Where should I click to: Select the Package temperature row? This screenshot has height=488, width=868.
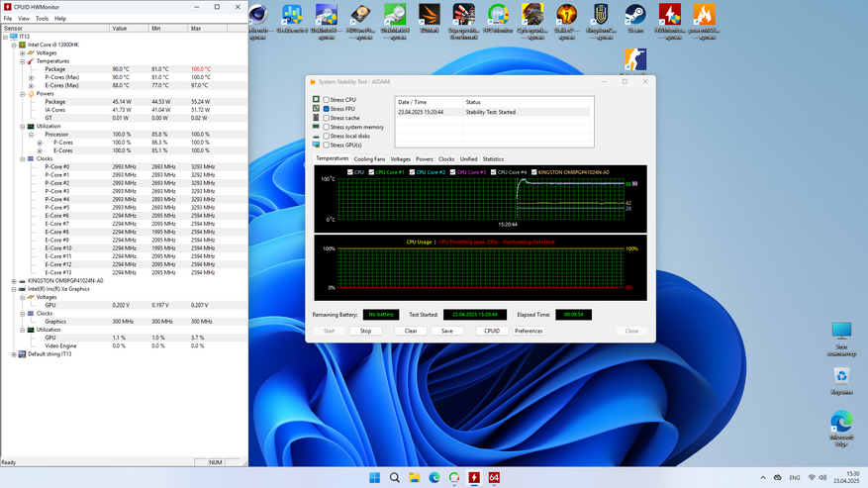tap(55, 69)
